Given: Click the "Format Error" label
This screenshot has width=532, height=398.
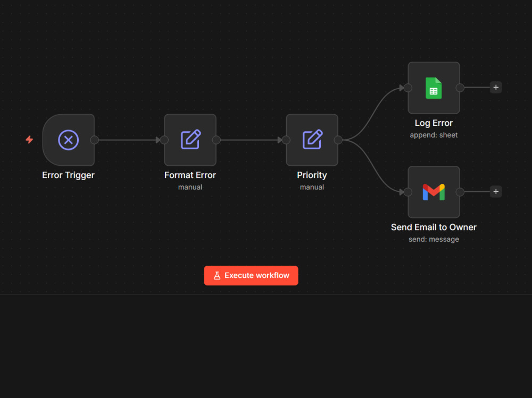Looking at the screenshot, I should tap(190, 175).
